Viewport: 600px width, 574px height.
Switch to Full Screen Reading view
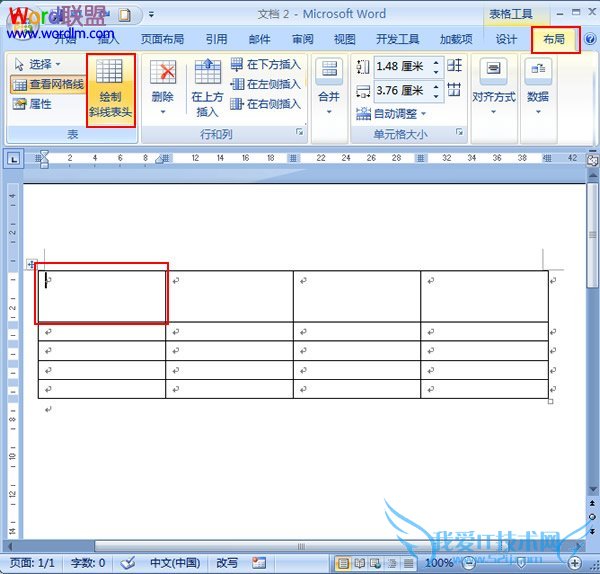(359, 563)
